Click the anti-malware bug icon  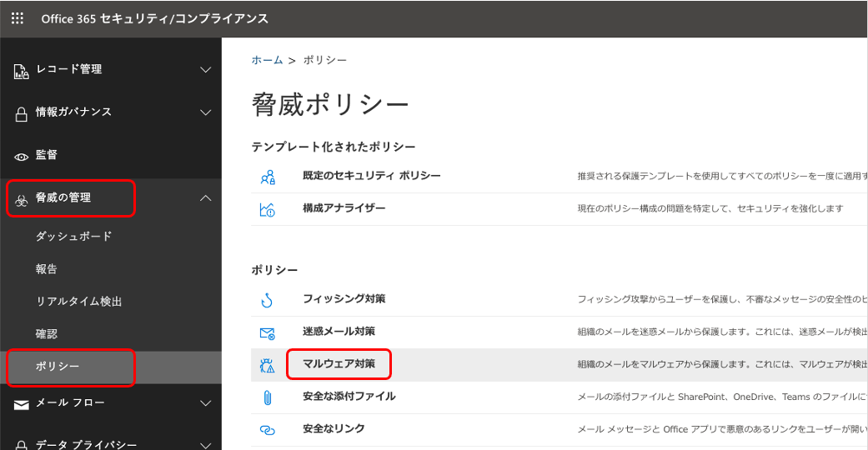click(x=268, y=365)
